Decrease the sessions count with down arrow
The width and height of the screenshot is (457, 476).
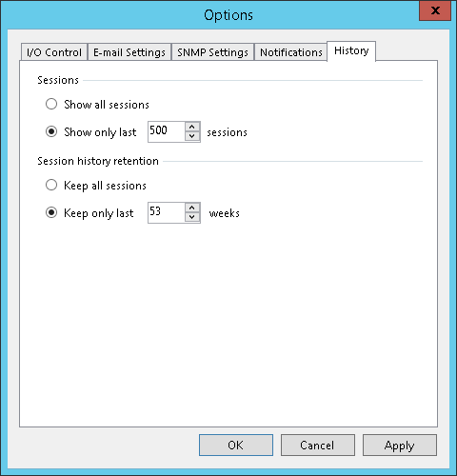point(192,136)
